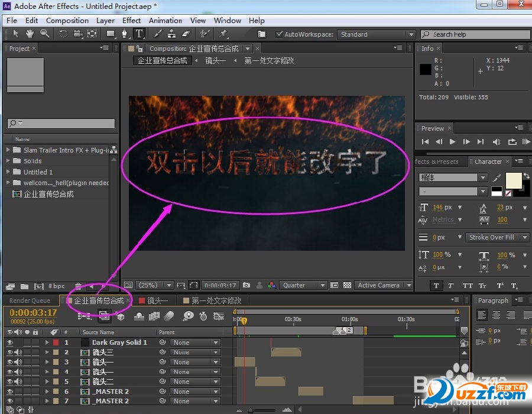This screenshot has height=414, width=532.
Task: Click the Search Help field
Action: 475,34
